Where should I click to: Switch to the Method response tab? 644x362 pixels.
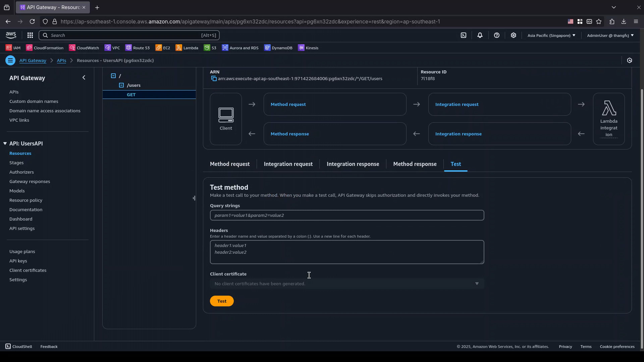(x=415, y=164)
